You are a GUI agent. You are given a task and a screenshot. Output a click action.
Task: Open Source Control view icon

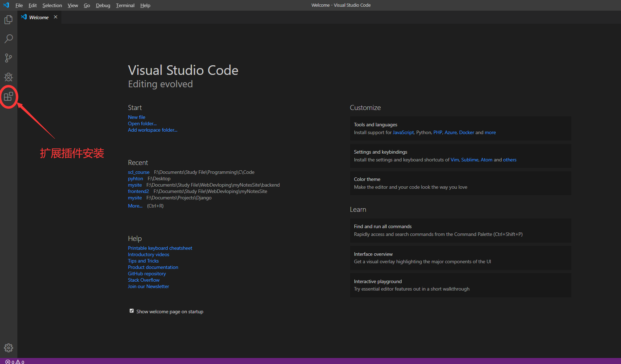coord(9,58)
